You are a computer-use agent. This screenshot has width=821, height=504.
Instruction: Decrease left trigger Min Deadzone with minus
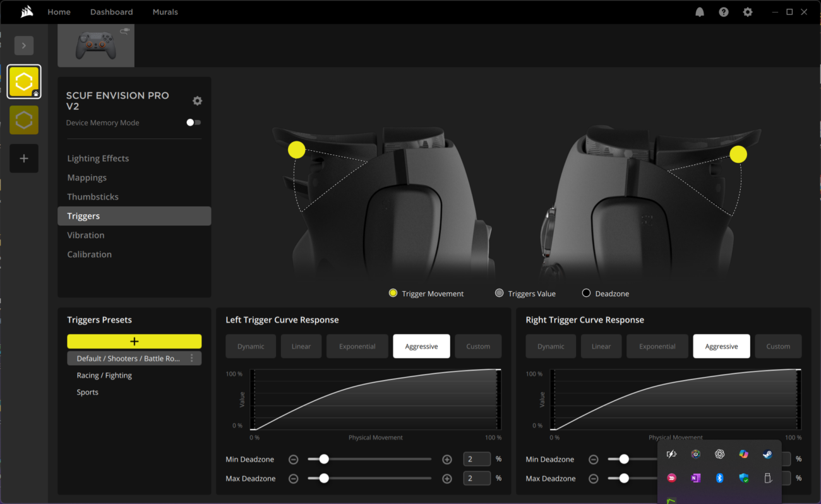[294, 460]
